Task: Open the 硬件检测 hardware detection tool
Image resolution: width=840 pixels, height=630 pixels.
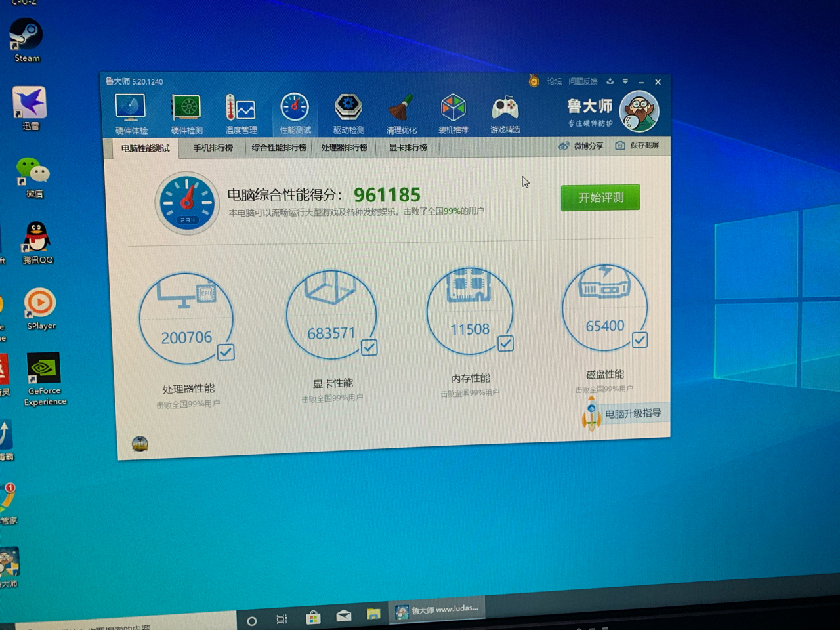Action: coord(186,114)
